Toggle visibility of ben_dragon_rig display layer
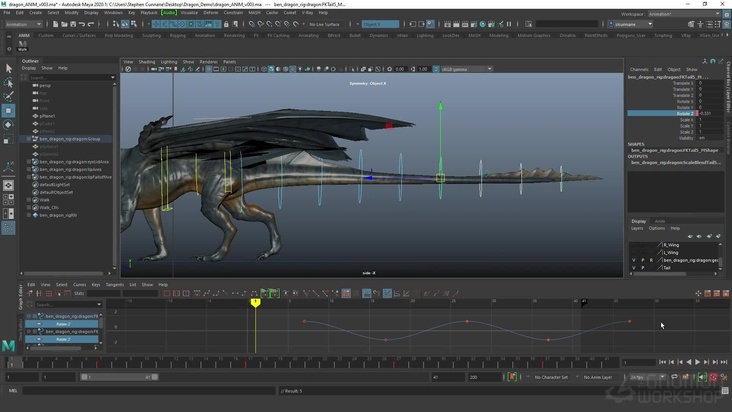 (633, 260)
